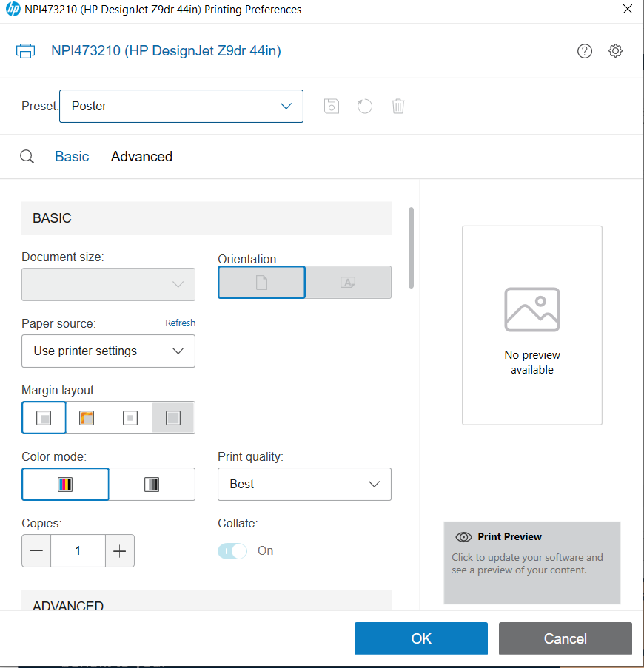Increase Copies using the plus stepper
Screen dimensions: 644x668
coord(120,550)
